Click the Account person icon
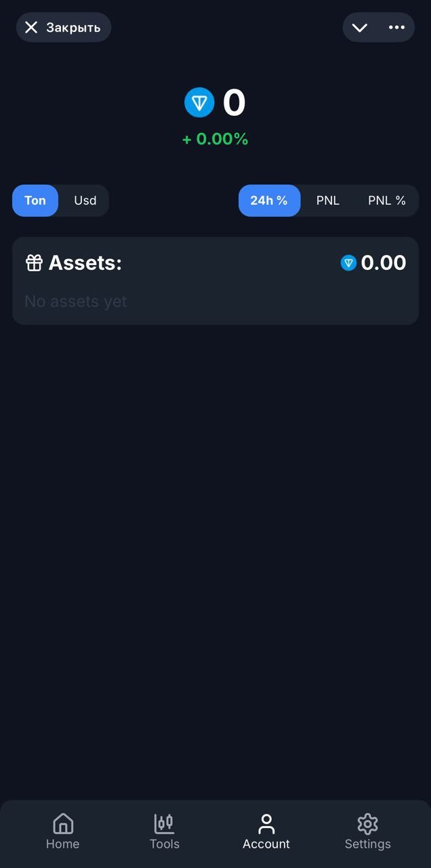The height and width of the screenshot is (868, 431). (x=266, y=823)
